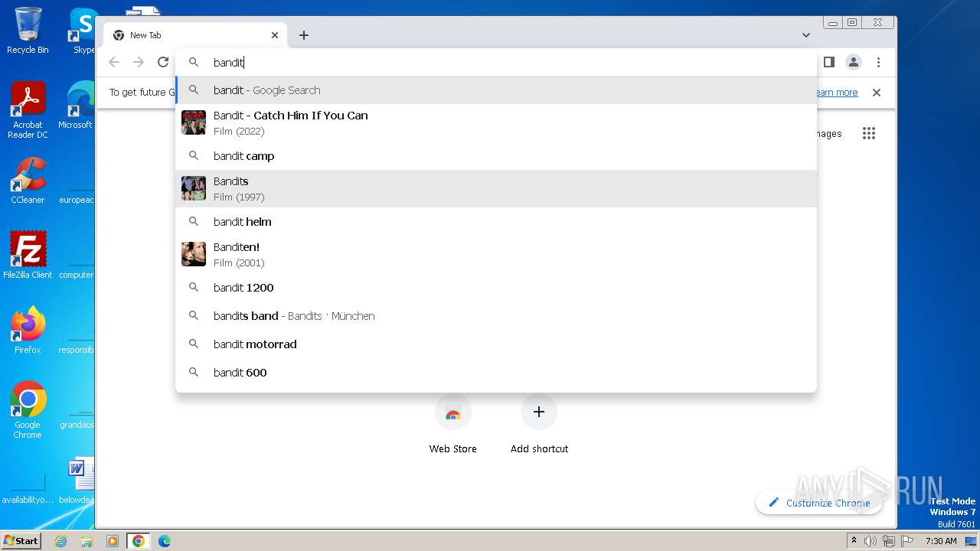
Task: Choose Bandit - Catch Him If You Can
Action: point(496,122)
